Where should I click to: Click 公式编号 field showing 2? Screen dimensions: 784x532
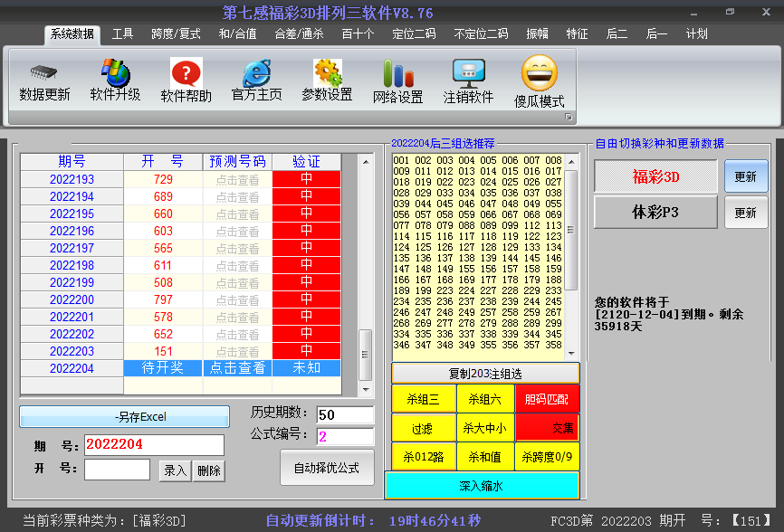click(x=345, y=437)
